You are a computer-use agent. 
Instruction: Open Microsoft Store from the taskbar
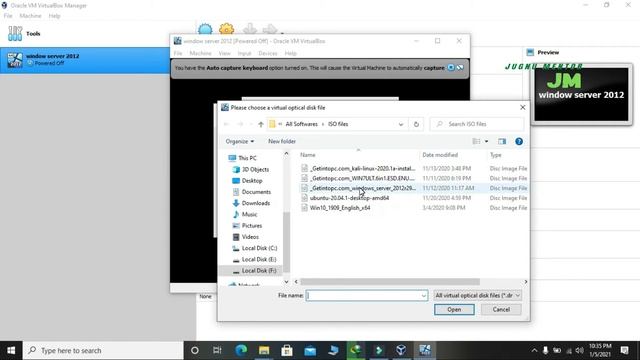(x=287, y=350)
